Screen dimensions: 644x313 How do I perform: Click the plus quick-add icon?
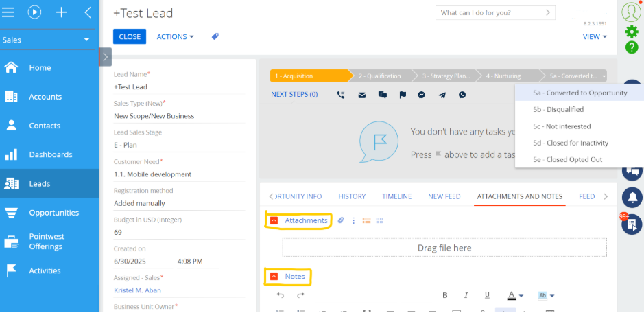coord(61,13)
